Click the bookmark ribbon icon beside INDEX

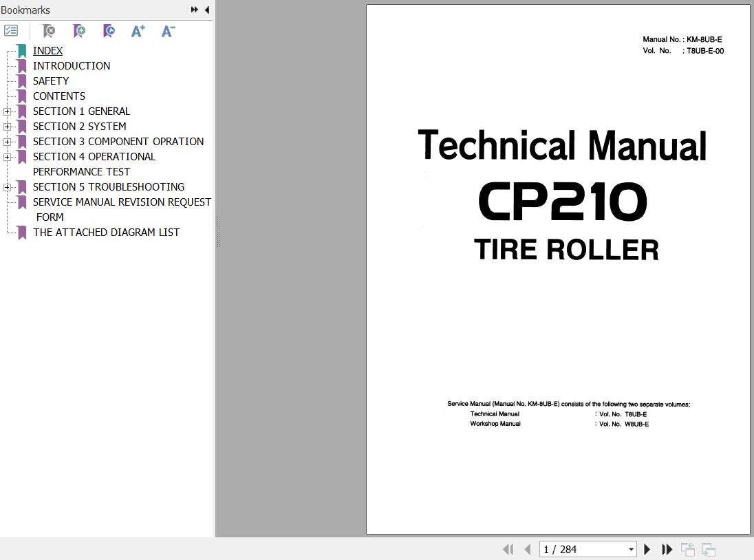point(21,51)
